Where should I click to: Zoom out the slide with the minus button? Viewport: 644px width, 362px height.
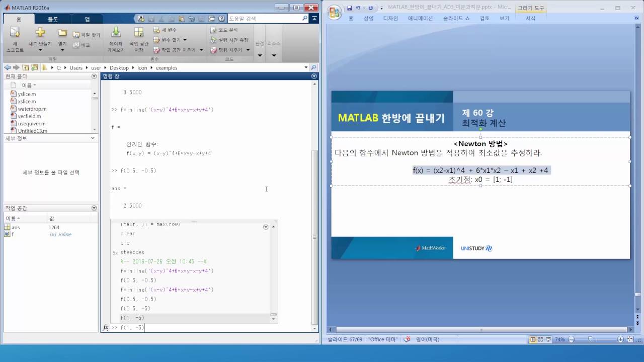click(x=571, y=339)
